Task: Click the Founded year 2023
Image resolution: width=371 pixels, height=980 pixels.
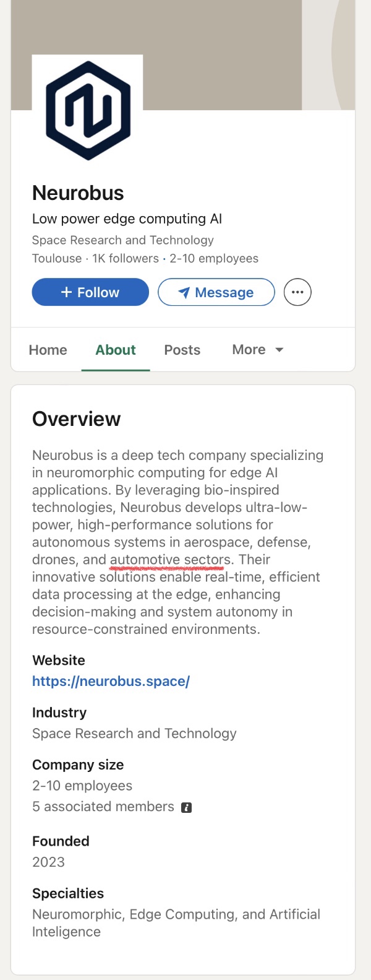Action: coord(48,862)
